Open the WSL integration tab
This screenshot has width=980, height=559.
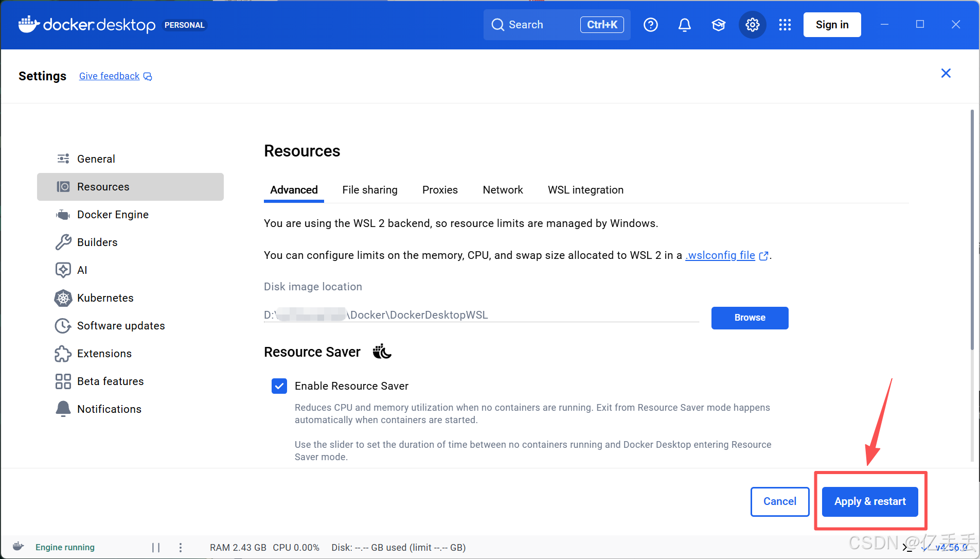pyautogui.click(x=585, y=190)
